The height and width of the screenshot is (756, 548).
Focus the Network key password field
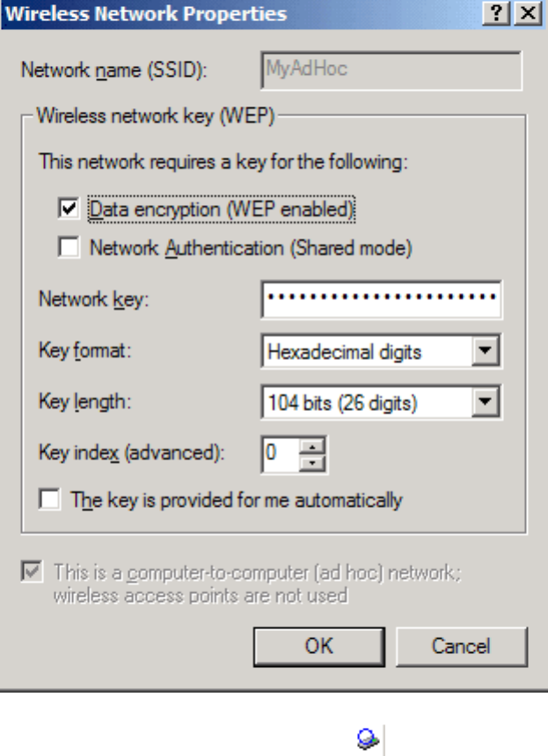pyautogui.click(x=381, y=299)
